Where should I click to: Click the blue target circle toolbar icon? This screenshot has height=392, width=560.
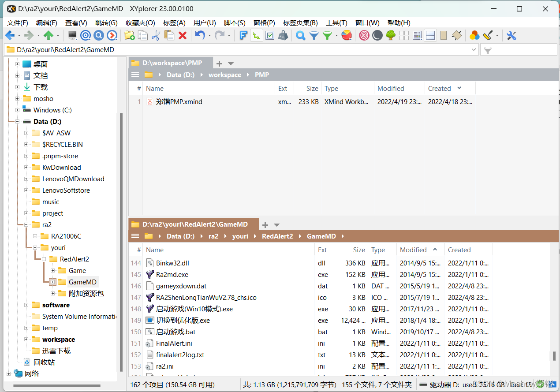coord(86,35)
